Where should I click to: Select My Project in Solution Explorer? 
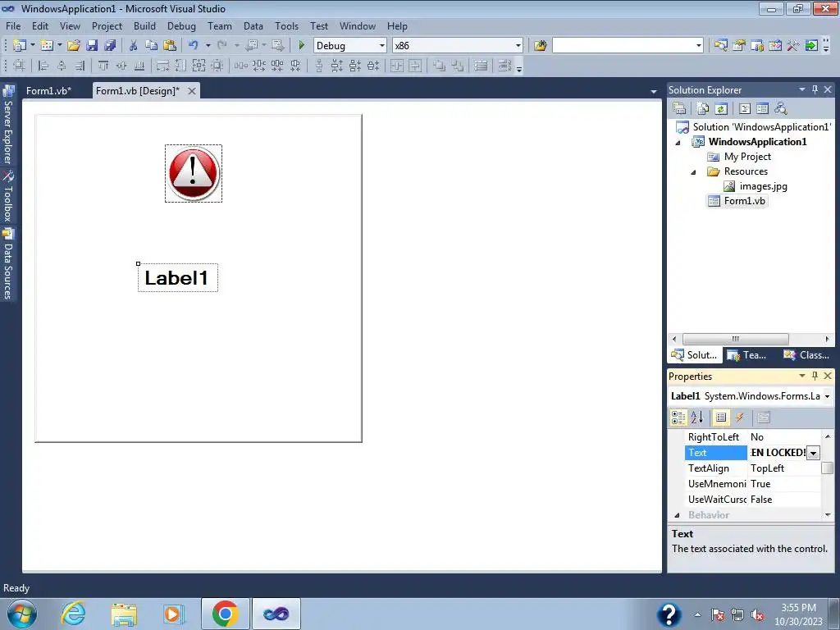[x=747, y=157]
